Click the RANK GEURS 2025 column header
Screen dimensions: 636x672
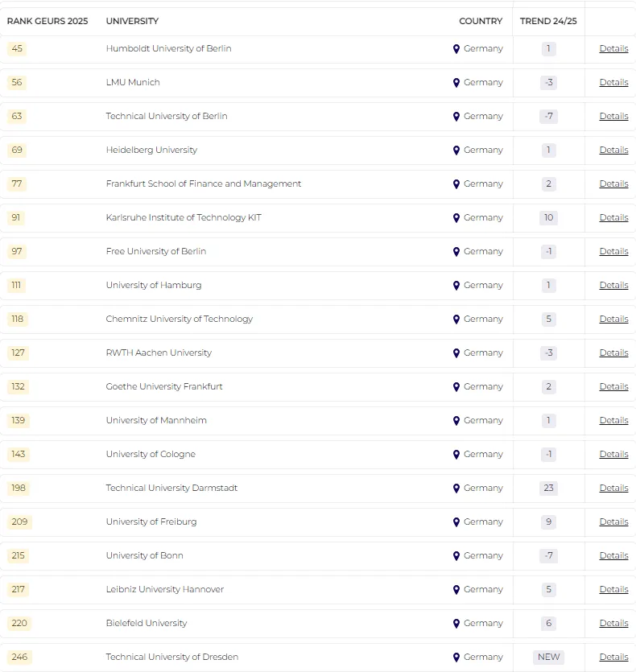[47, 21]
